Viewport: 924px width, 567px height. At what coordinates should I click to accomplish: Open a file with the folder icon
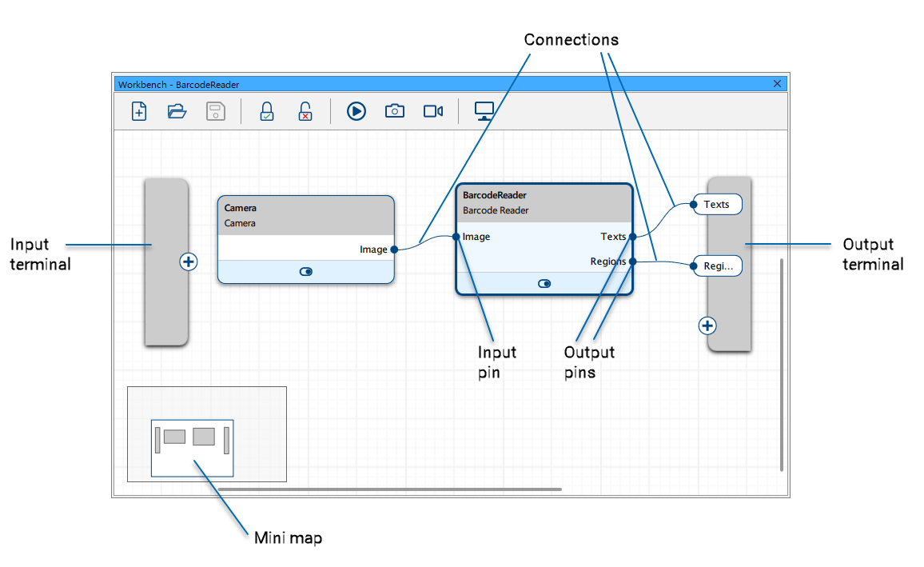tap(177, 111)
